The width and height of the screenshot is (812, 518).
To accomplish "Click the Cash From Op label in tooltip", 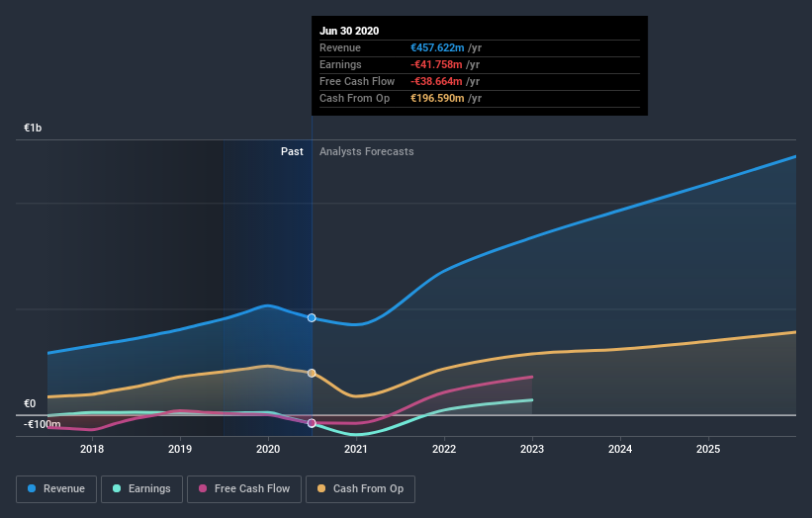I will pos(355,98).
